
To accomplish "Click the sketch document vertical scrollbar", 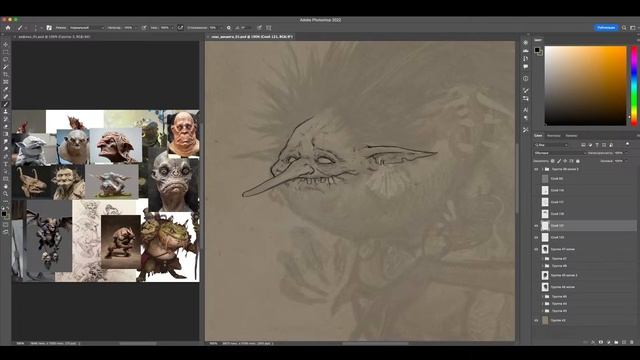I will (517, 178).
